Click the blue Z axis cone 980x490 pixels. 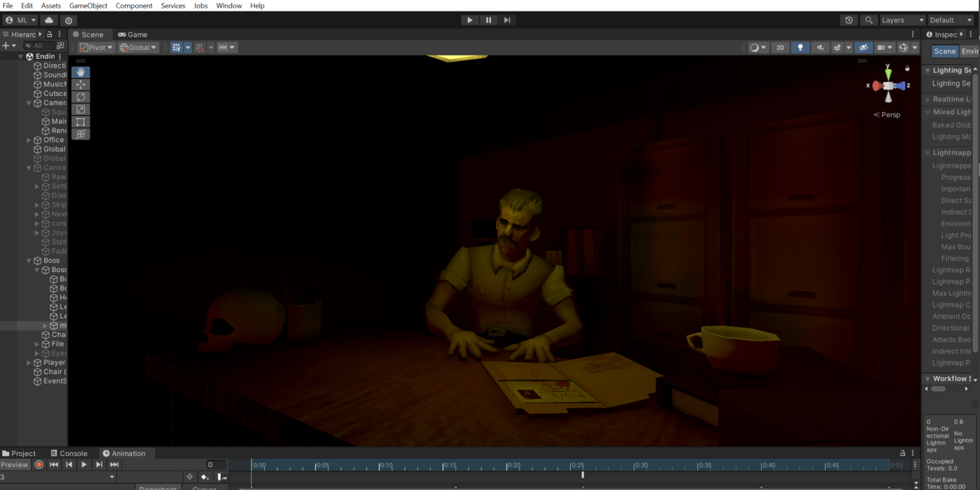click(900, 86)
